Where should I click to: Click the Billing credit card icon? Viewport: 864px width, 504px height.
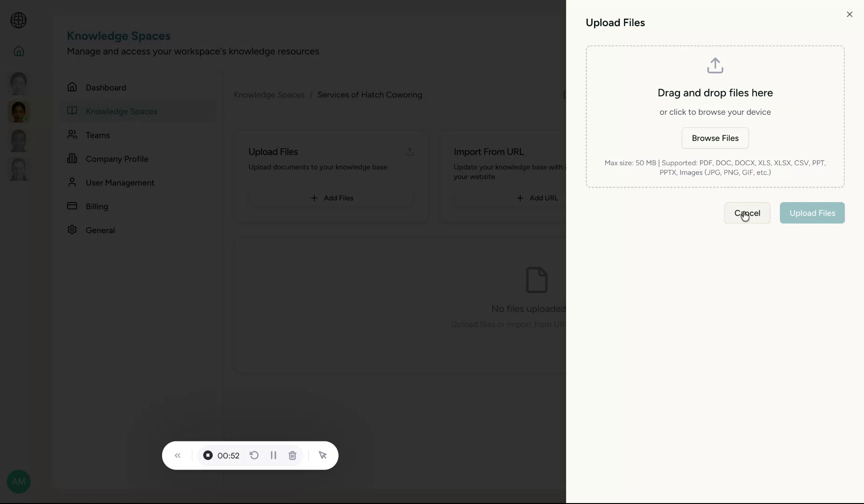click(x=73, y=206)
